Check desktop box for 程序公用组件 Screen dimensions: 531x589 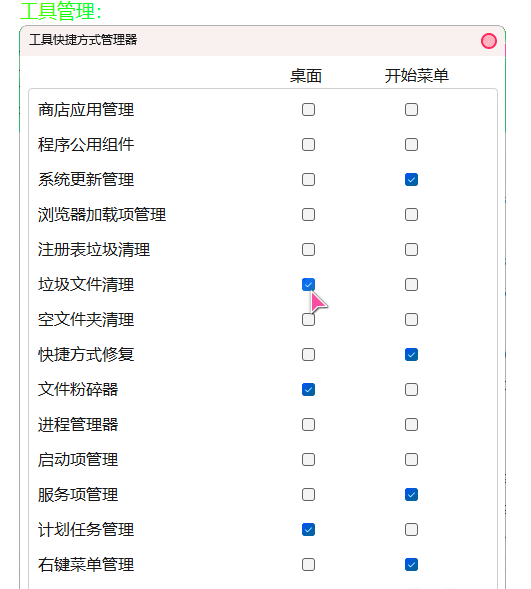click(x=308, y=145)
